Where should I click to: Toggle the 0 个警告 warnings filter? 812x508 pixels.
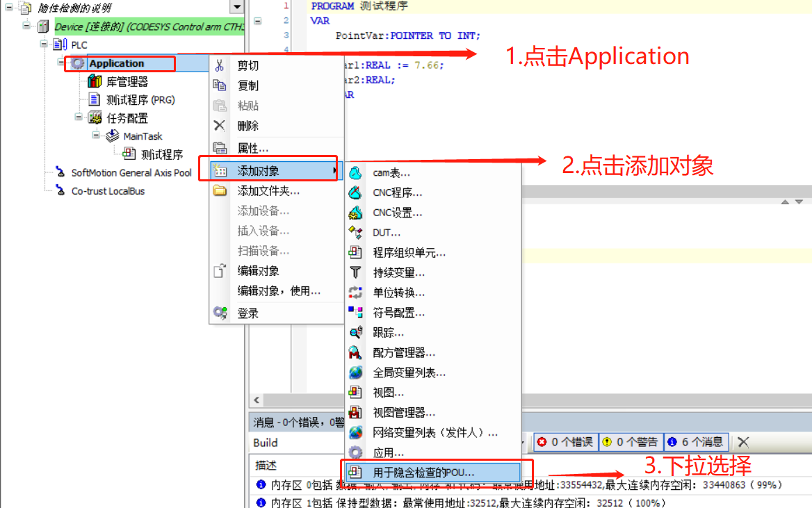point(631,442)
